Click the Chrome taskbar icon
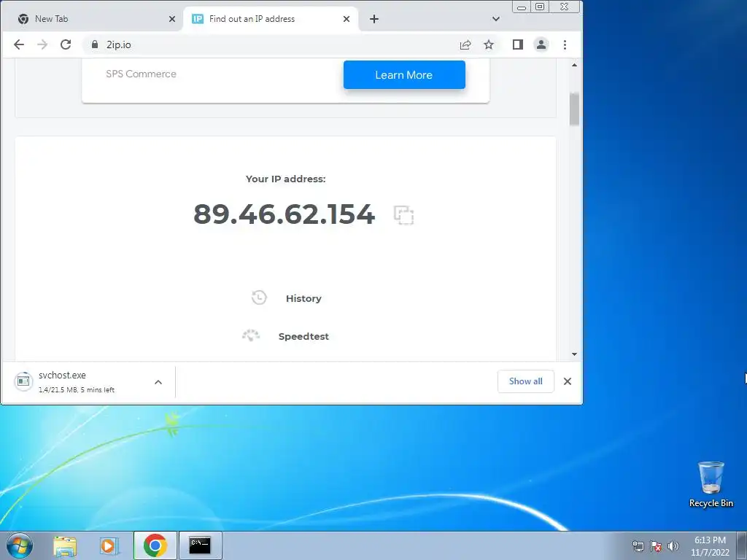Image resolution: width=747 pixels, height=560 pixels. pyautogui.click(x=155, y=545)
